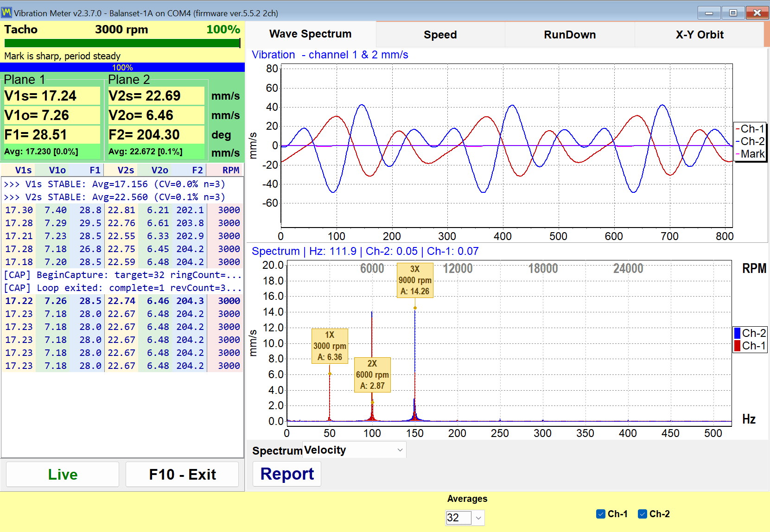Click the red Ch-1 swatch in spectrum legend
The image size is (770, 532).
point(737,346)
